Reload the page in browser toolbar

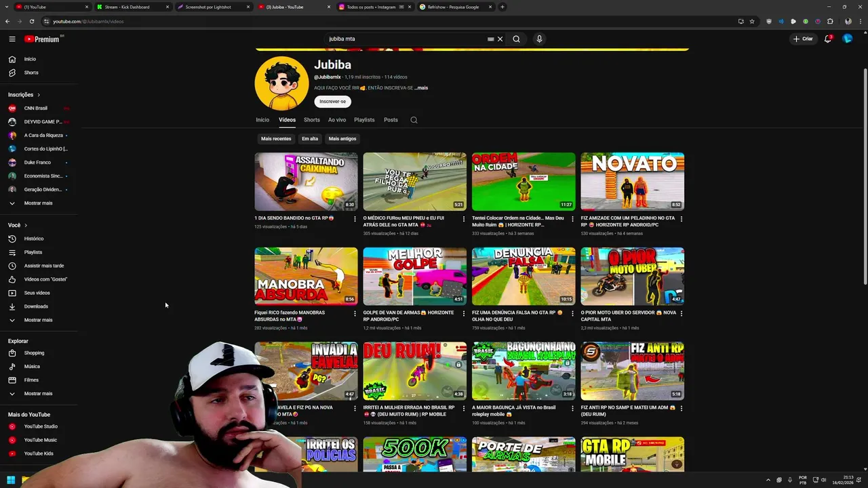coord(31,21)
